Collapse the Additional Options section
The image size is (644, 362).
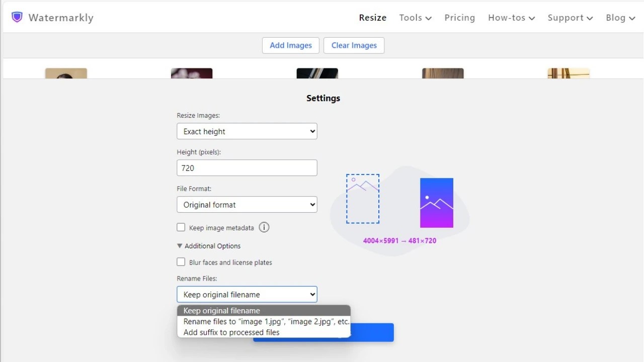point(180,245)
